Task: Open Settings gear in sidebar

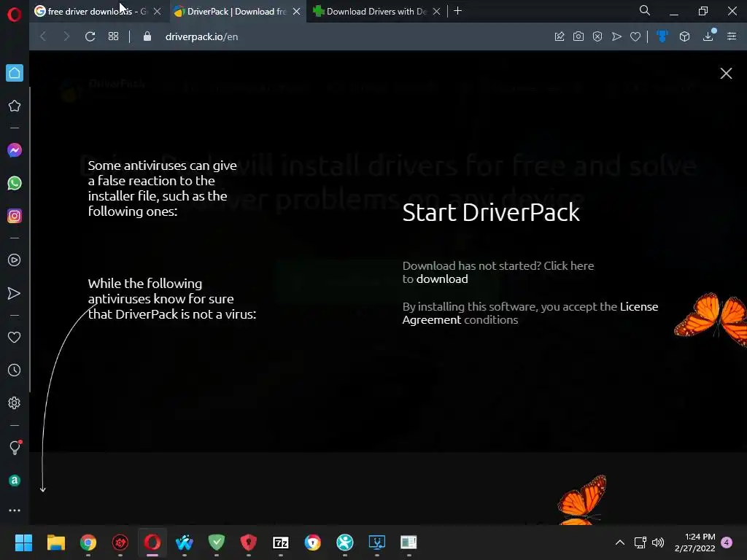Action: (15, 402)
